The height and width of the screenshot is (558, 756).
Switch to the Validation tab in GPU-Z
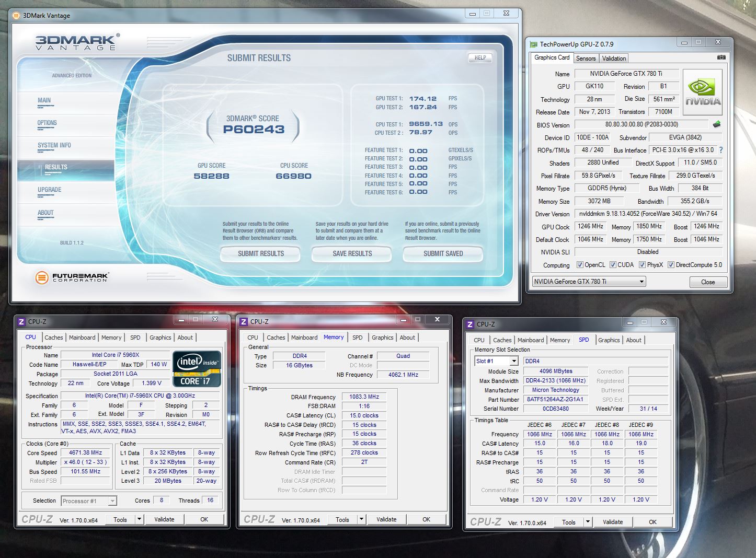[614, 59]
